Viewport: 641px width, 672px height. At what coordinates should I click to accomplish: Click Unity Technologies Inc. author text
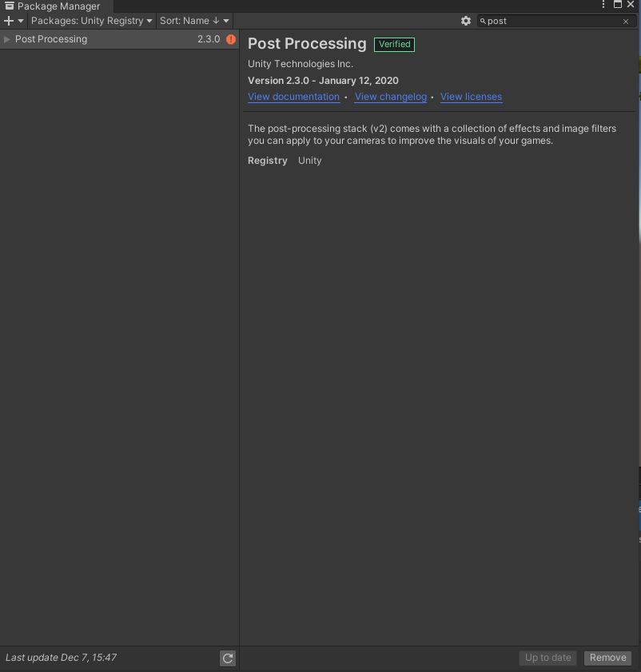pyautogui.click(x=301, y=64)
